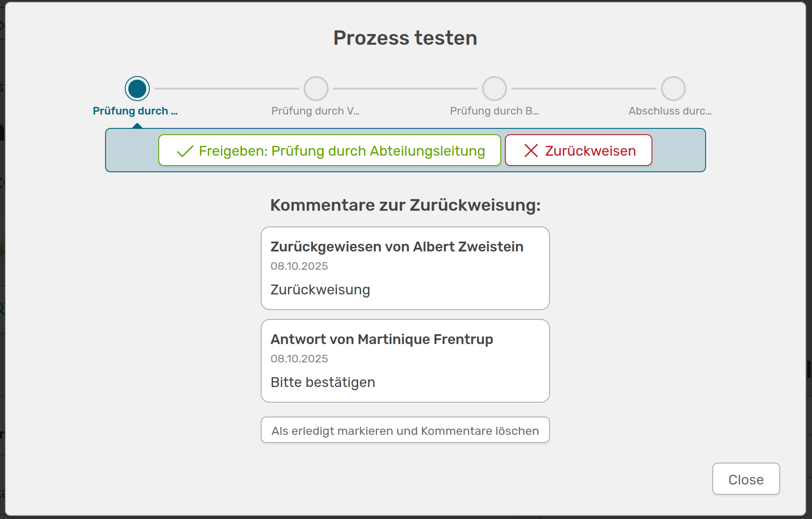
Task: Click the small pointer triangle under first step
Action: click(x=137, y=126)
